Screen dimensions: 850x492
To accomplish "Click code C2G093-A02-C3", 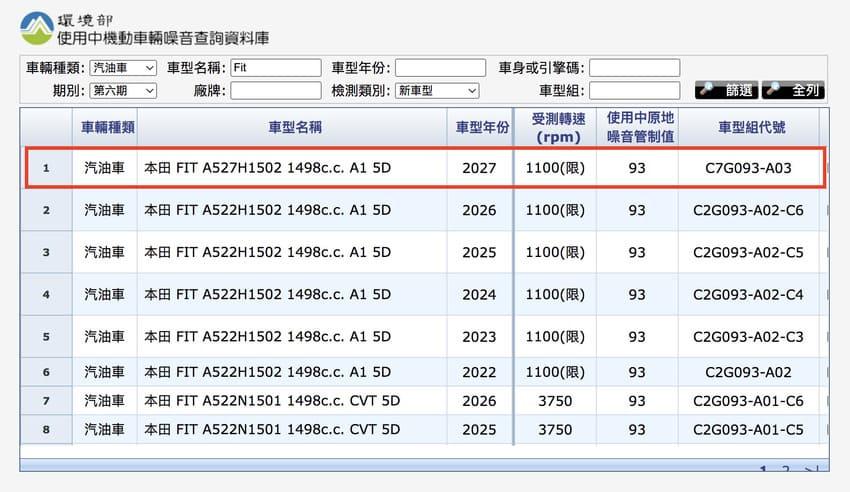I will pos(748,337).
